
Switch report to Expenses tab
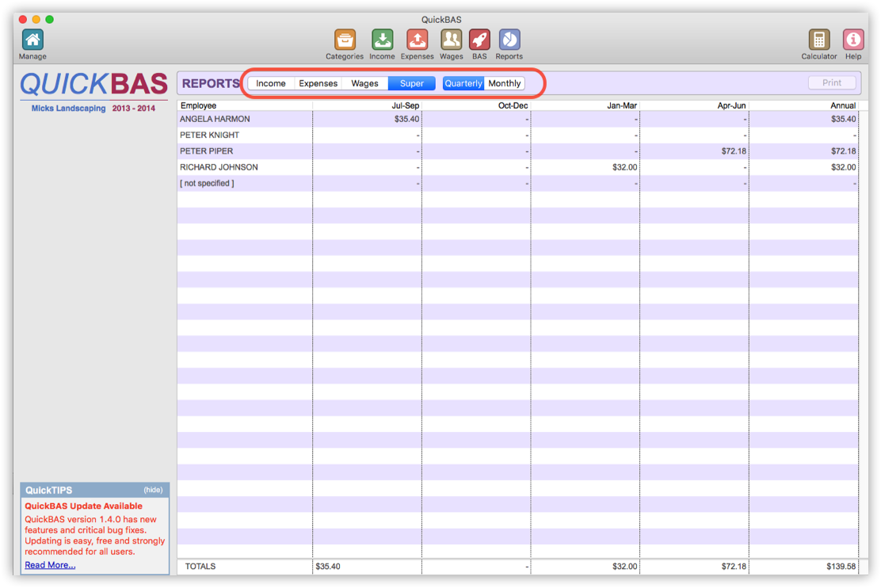tap(318, 83)
